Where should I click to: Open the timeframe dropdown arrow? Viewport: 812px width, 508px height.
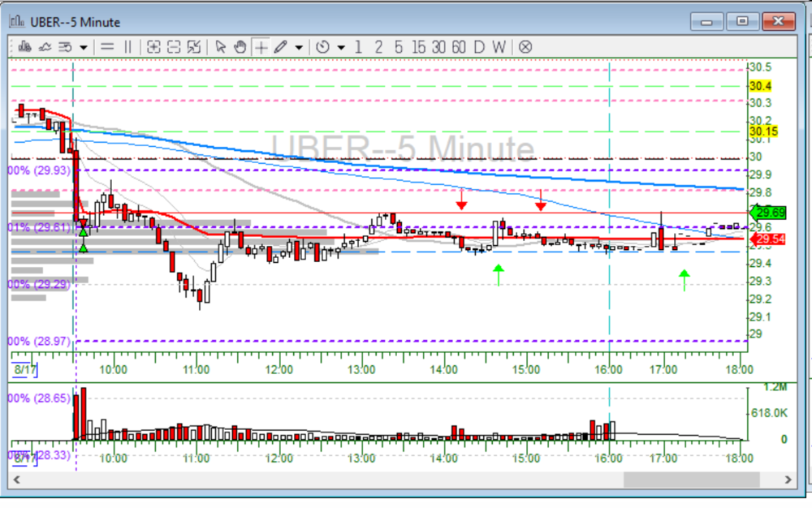click(340, 47)
